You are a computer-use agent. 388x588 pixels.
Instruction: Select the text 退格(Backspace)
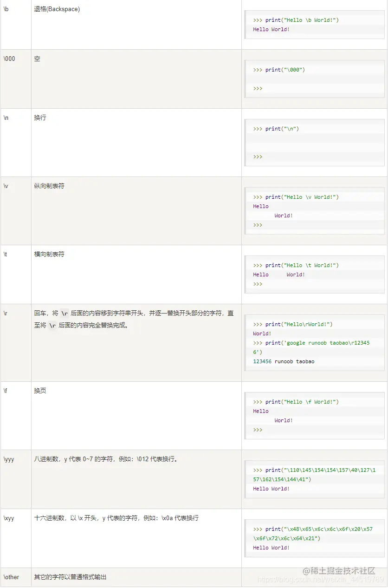[57, 9]
